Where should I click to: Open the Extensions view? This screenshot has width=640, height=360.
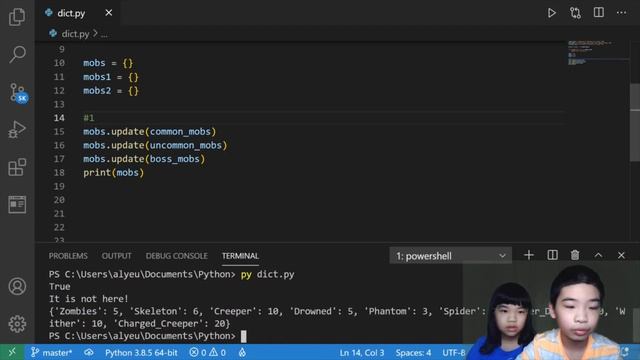[x=17, y=167]
